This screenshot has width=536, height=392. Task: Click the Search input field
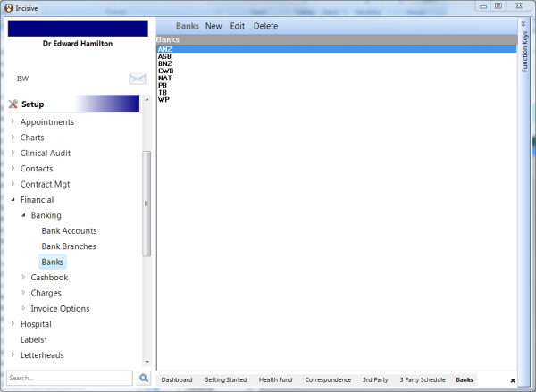(x=70, y=378)
